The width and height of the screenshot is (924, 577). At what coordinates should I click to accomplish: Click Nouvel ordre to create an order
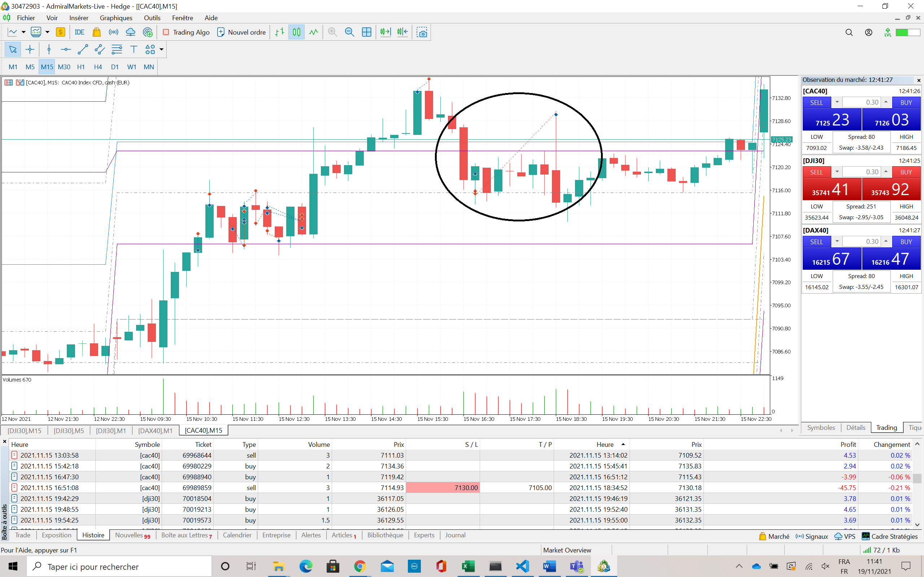pos(241,32)
